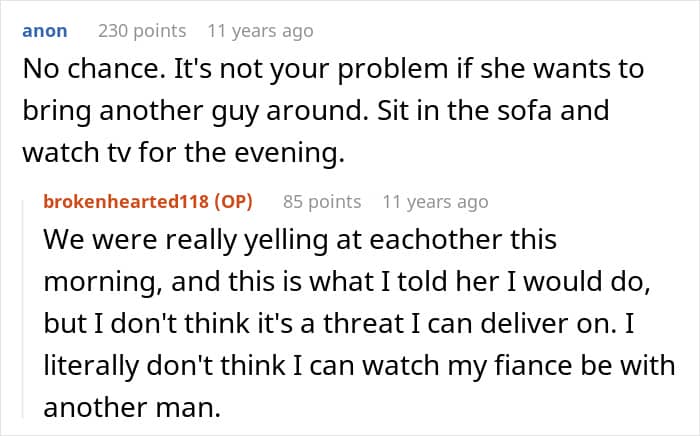Collapse the reply using the thread line
This screenshot has width=700, height=436.
click(x=24, y=308)
